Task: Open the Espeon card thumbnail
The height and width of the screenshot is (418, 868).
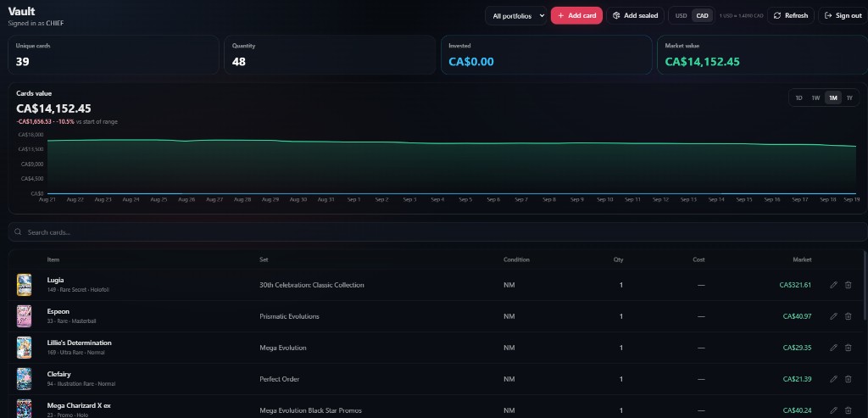Action: (24, 316)
